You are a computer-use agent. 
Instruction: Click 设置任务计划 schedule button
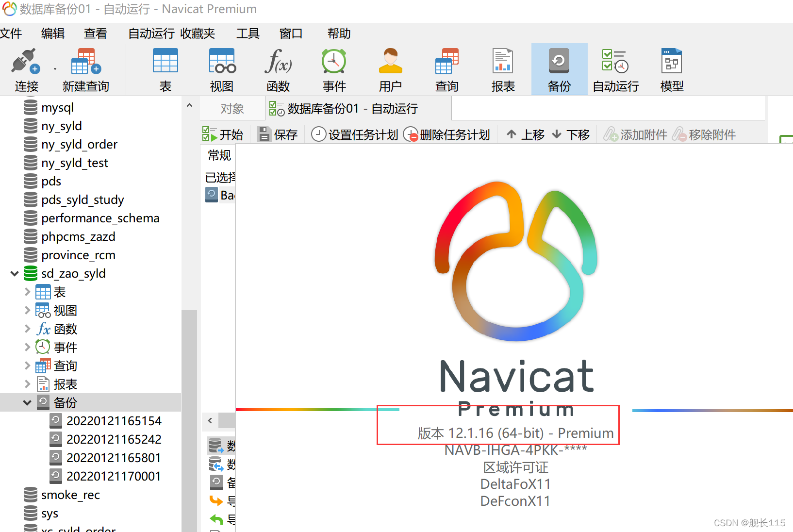coord(355,134)
